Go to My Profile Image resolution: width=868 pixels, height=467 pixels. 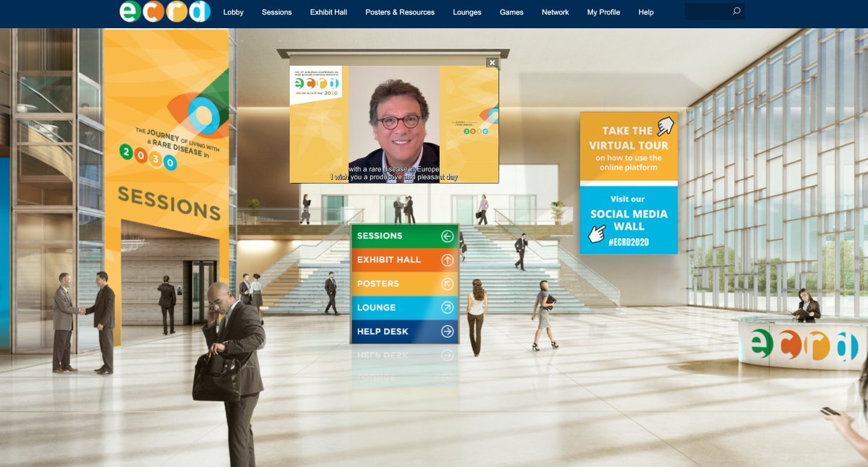point(603,12)
